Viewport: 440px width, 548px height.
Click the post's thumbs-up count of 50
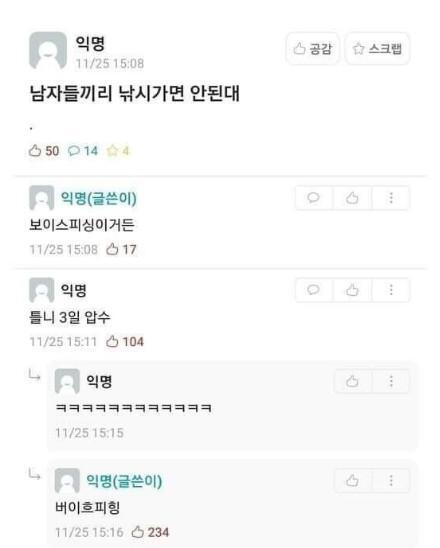[44, 151]
